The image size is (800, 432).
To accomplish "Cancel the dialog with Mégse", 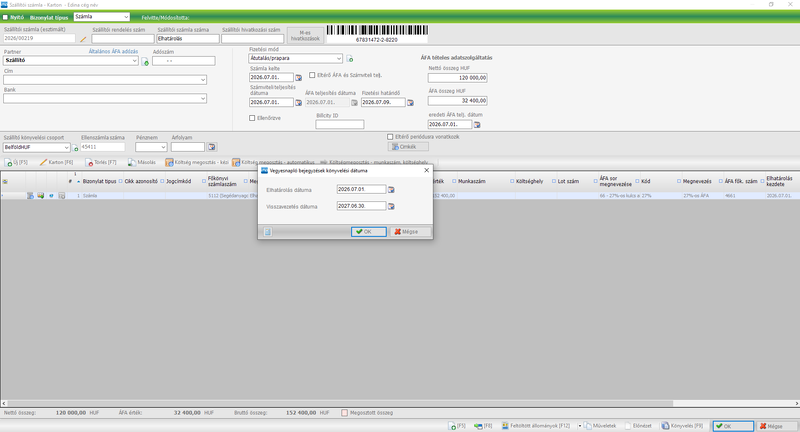I will (x=410, y=232).
